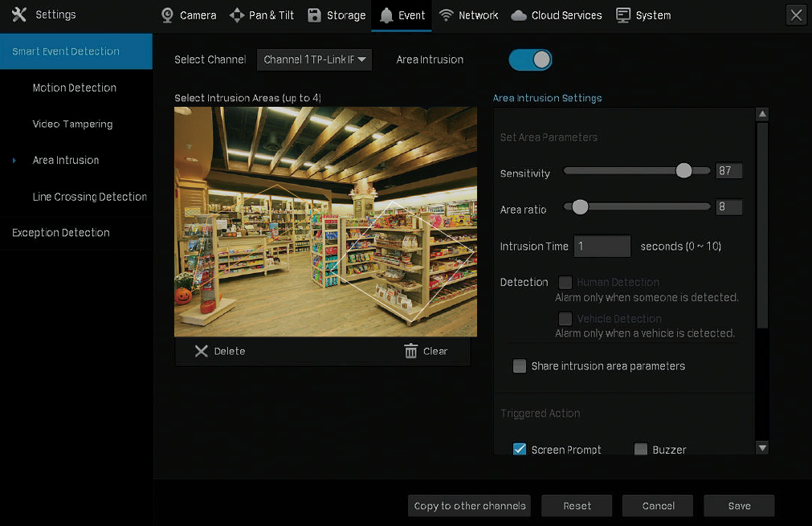Click the Network wifi icon

[446, 15]
